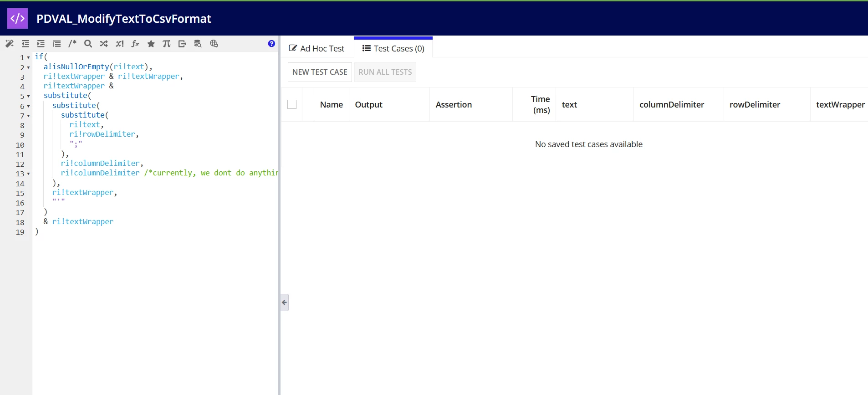
Task: Click the star icon in editor toolbar
Action: tap(151, 44)
